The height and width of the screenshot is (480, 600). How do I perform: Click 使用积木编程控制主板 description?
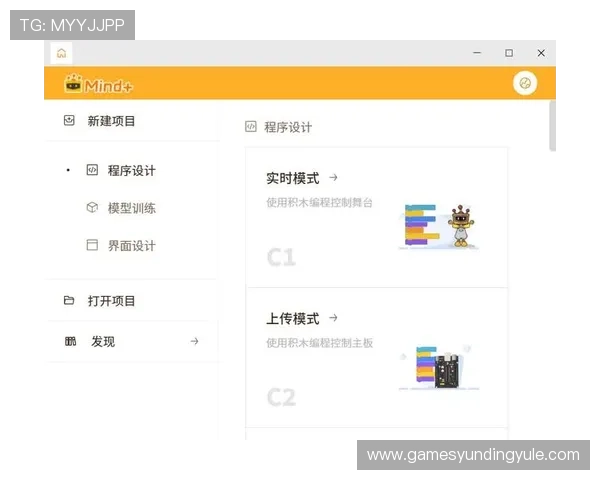coord(320,343)
